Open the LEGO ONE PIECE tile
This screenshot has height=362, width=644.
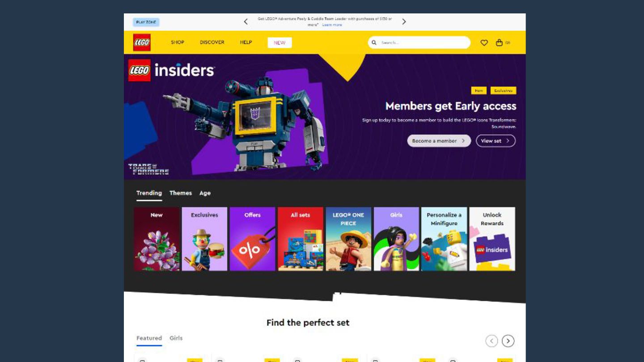(x=348, y=239)
